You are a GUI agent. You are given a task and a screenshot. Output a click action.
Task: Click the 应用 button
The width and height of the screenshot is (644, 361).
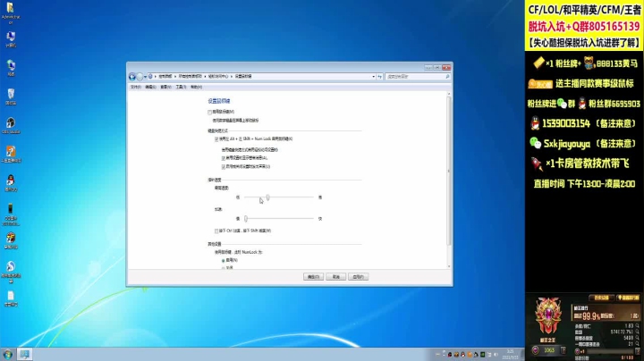pos(358,277)
